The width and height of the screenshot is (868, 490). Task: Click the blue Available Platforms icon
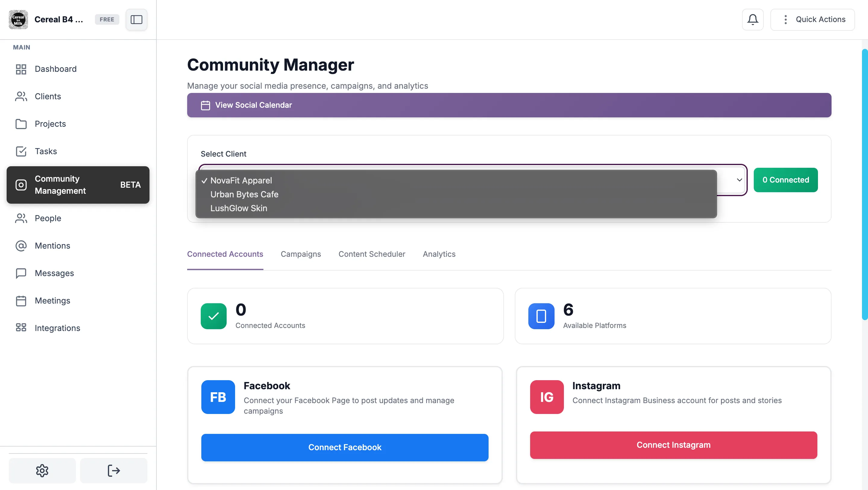click(x=541, y=316)
